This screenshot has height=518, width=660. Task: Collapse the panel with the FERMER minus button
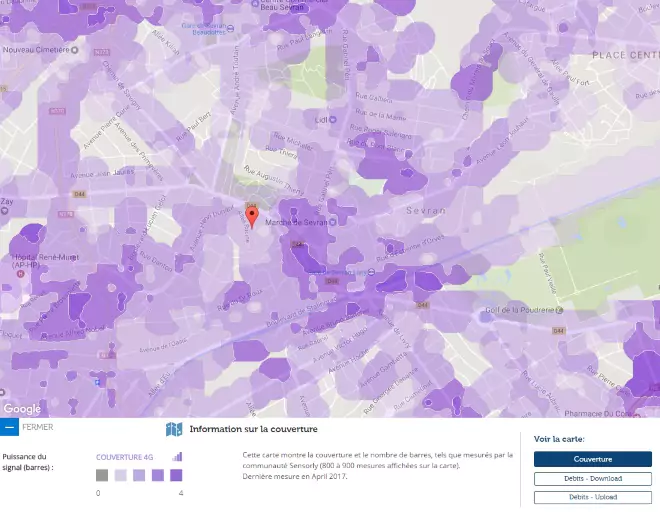pyautogui.click(x=9, y=427)
